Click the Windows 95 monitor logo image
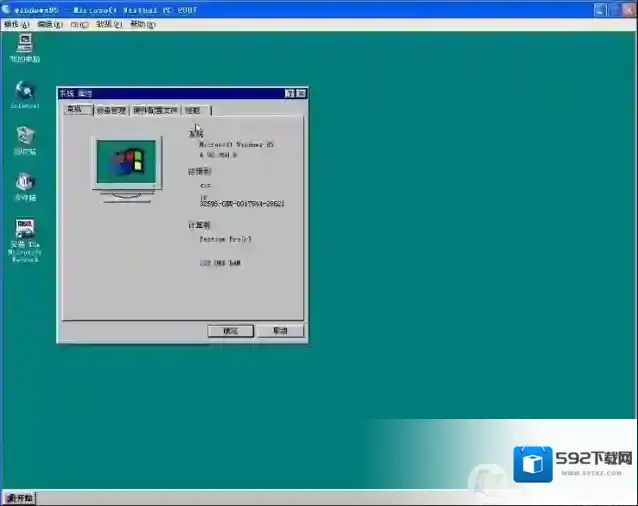The width and height of the screenshot is (638, 506). click(x=126, y=165)
